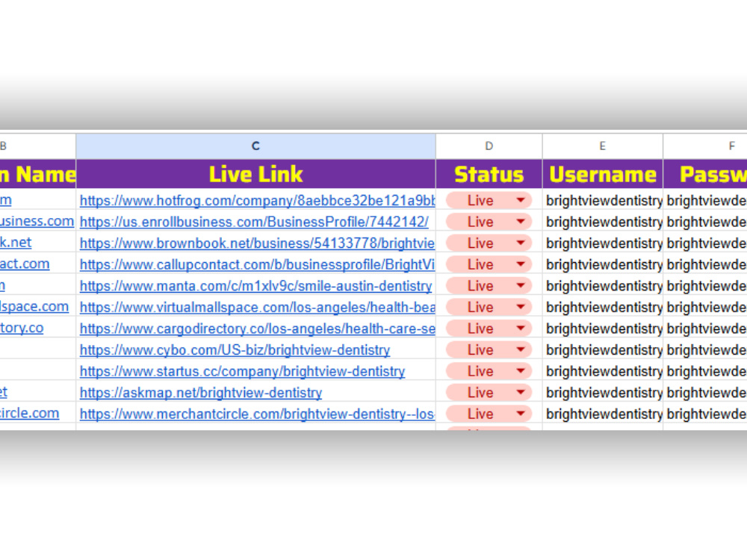Select username cell in cybo.com row

(x=602, y=350)
